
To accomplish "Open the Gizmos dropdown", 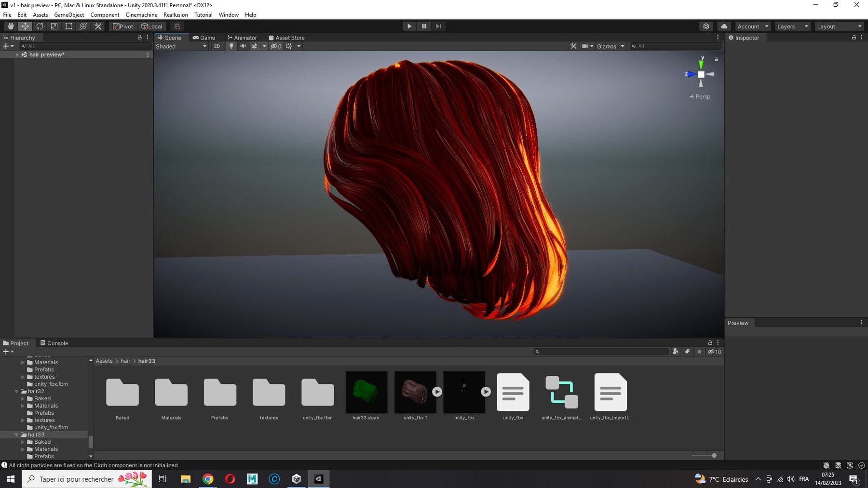I will point(610,46).
